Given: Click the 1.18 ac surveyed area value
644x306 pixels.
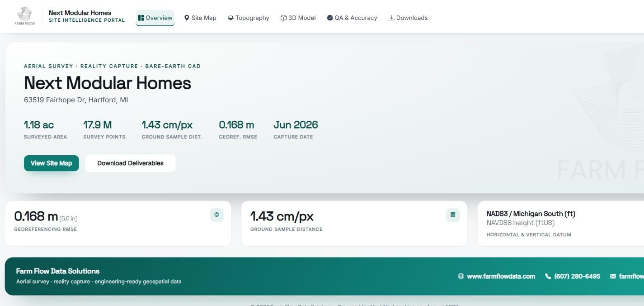Looking at the screenshot, I should coord(39,125).
